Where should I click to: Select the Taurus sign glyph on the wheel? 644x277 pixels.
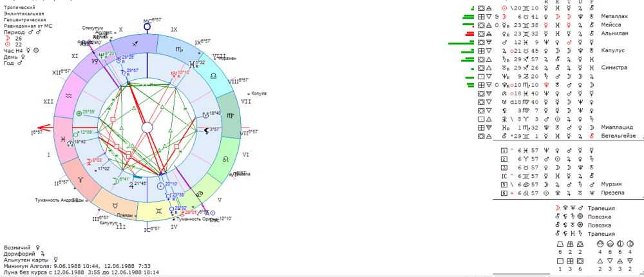tap(117, 204)
